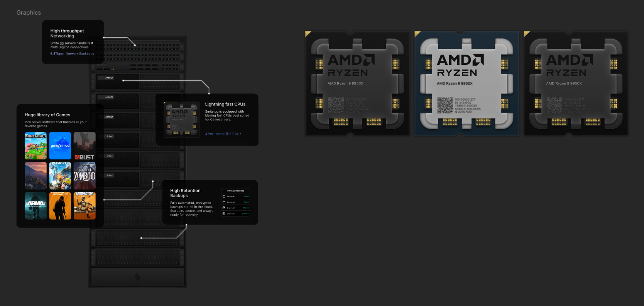The image size is (644, 306).
Task: Select the rightmost dark AMD Ryzen chip
Action: (576, 84)
